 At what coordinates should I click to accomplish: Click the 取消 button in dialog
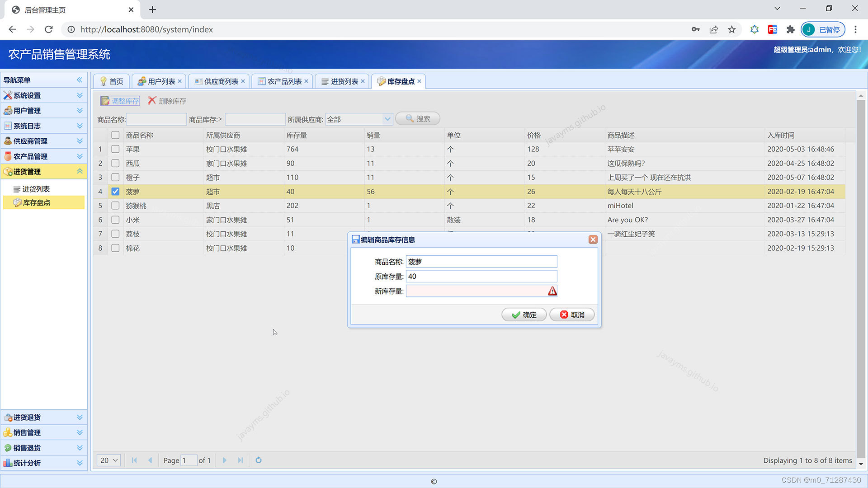pyautogui.click(x=572, y=315)
